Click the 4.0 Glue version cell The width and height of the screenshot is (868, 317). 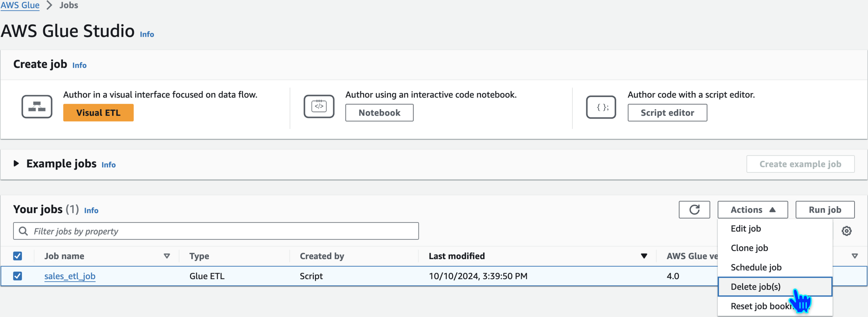coord(673,276)
